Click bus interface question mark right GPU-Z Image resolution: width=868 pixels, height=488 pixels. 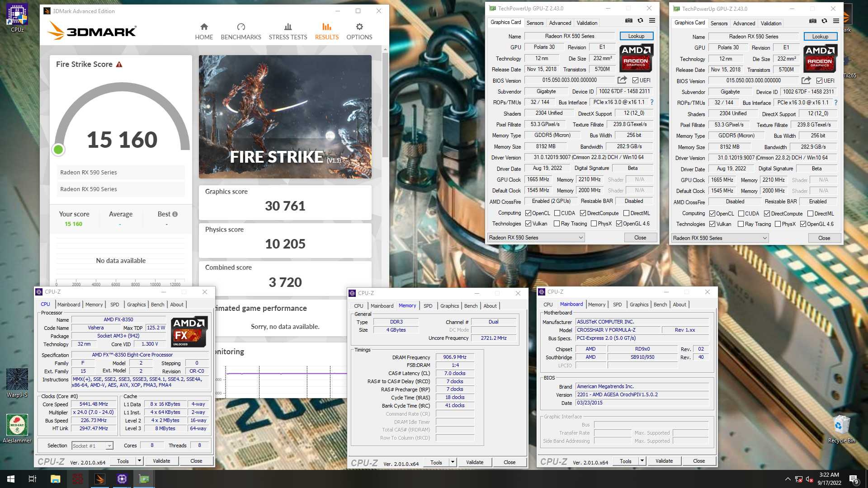(836, 103)
